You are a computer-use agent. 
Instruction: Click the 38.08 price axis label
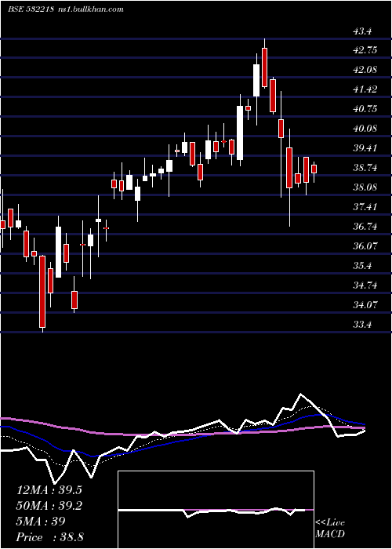click(365, 187)
